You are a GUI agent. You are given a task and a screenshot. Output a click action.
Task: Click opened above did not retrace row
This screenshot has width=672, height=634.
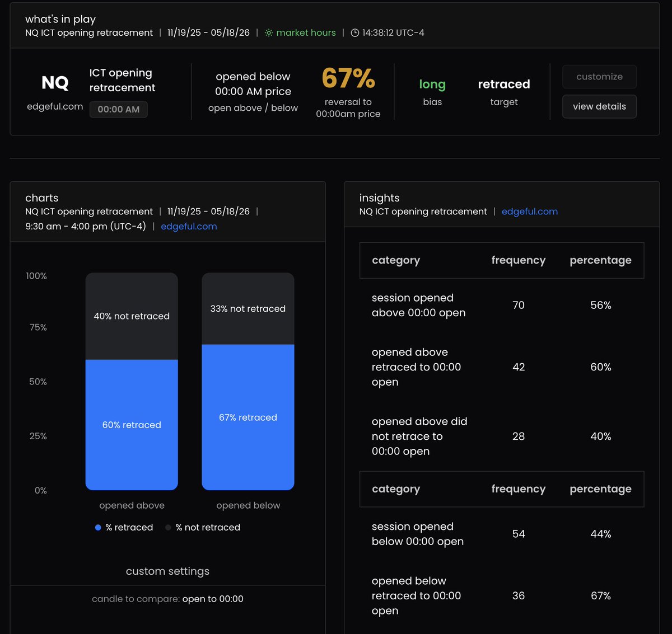tap(502, 436)
